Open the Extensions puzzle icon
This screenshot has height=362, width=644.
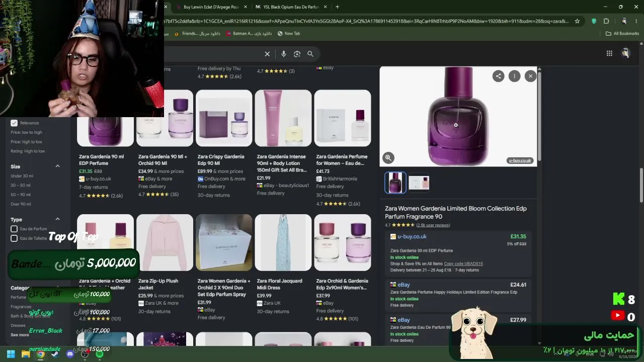pos(606,21)
